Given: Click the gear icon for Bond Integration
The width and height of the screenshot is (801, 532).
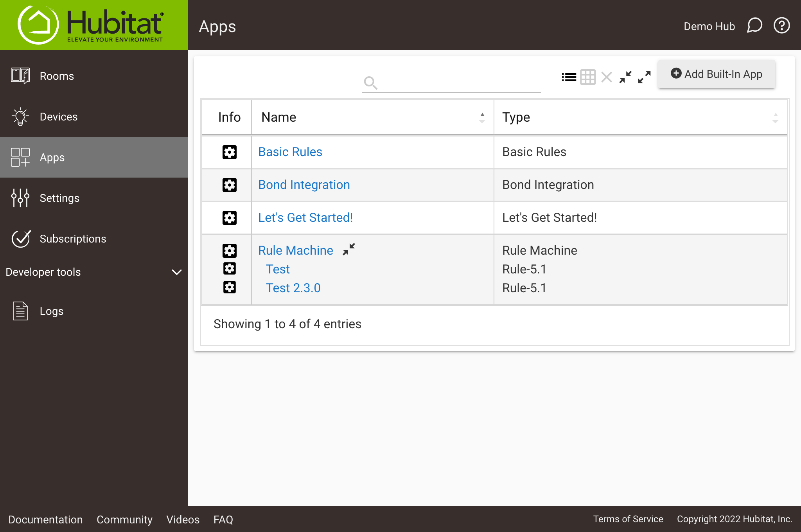Looking at the screenshot, I should coord(229,185).
